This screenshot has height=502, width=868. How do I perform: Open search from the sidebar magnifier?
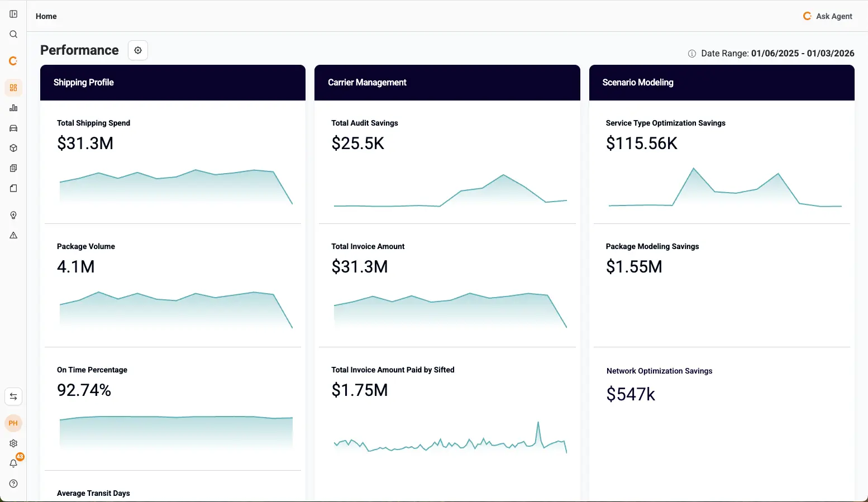[x=13, y=34]
